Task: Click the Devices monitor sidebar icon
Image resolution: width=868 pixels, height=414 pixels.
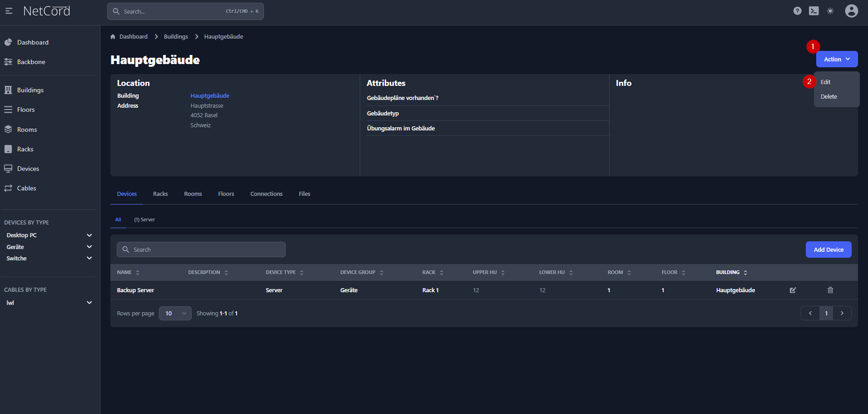Action: coord(8,169)
